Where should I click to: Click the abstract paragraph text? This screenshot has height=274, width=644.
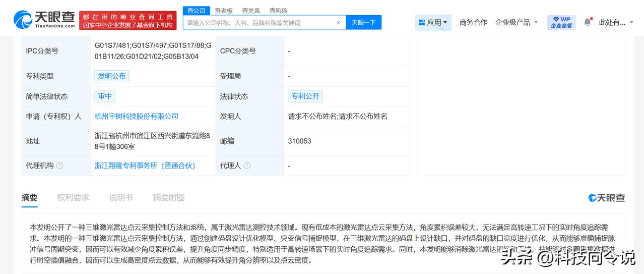point(323,244)
